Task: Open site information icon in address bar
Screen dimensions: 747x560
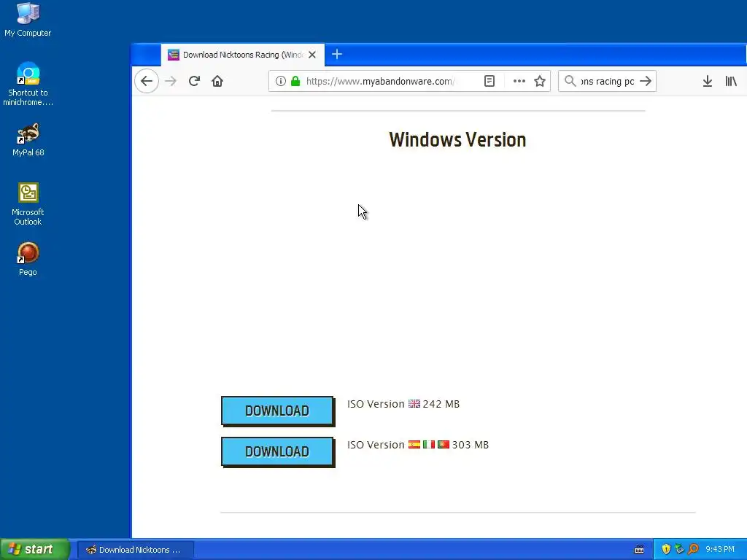Action: click(x=281, y=81)
